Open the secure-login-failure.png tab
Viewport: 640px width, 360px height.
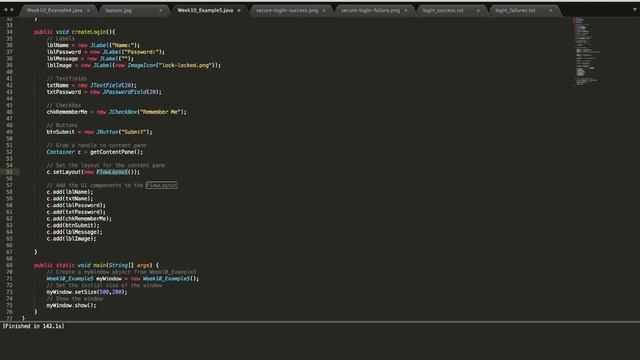coord(370,11)
